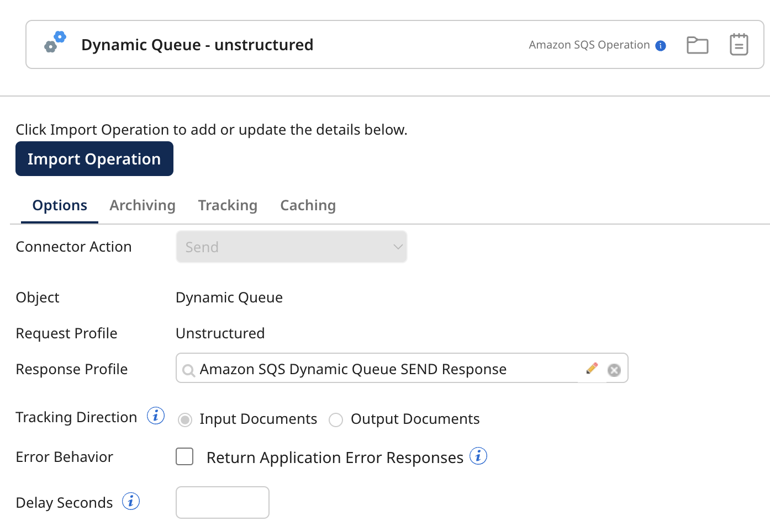Open the Connector Action Send dropdown
Viewport: 770px width, 532px height.
[291, 247]
